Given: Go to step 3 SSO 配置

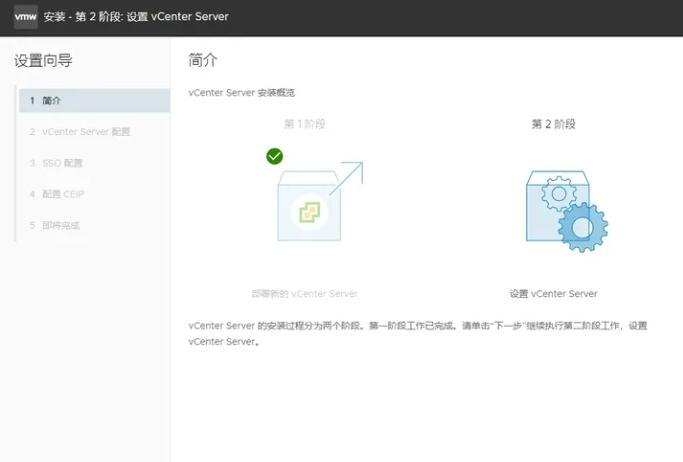Looking at the screenshot, I should tap(56, 163).
